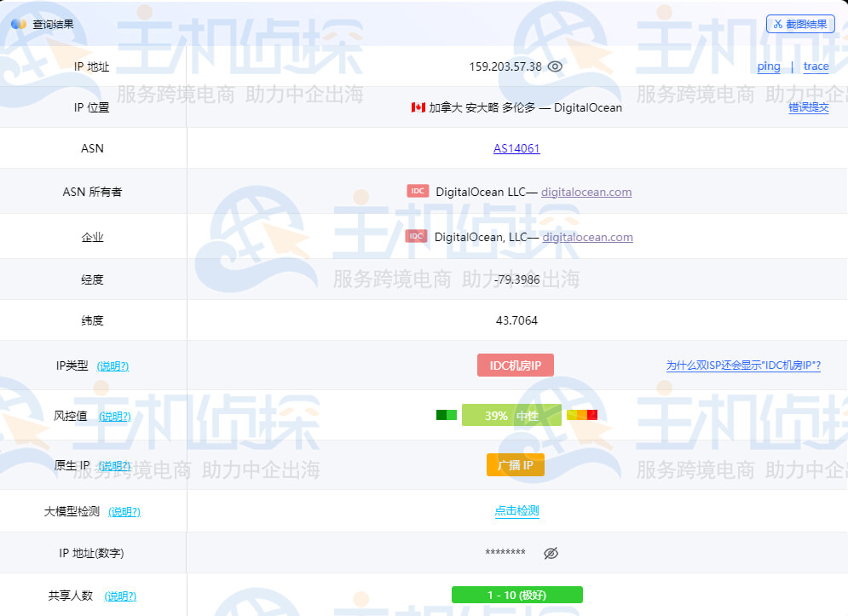The width and height of the screenshot is (848, 616).
Task: Click the query results logo icon
Action: [x=19, y=24]
